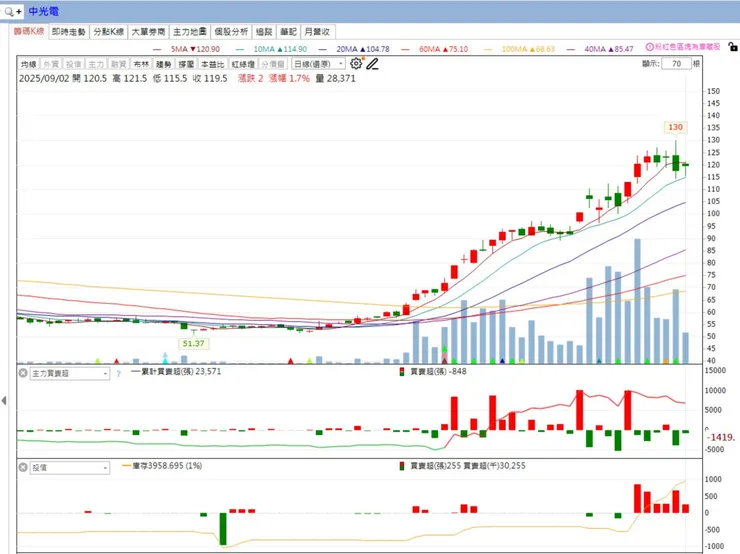Click the 51.37 low price label

click(x=193, y=344)
